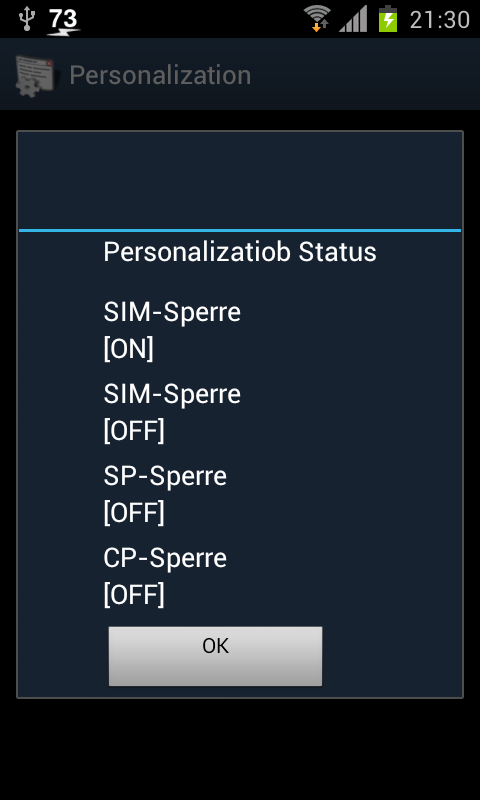Tap the empty dialog title area
This screenshot has height=800, width=480.
point(240,180)
